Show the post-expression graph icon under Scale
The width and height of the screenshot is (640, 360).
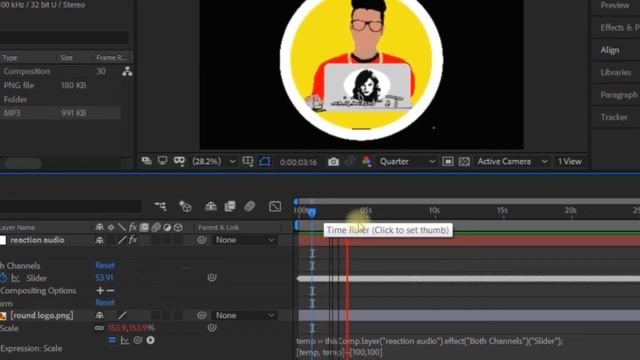pos(125,340)
